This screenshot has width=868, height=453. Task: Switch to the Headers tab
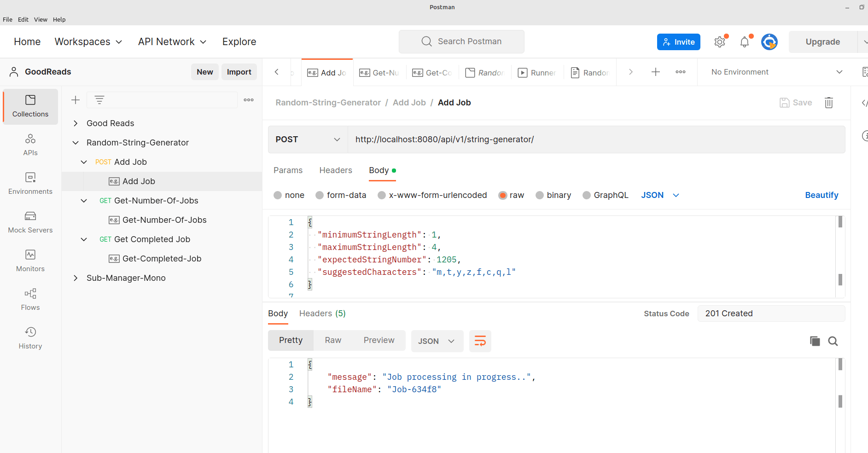pos(336,170)
